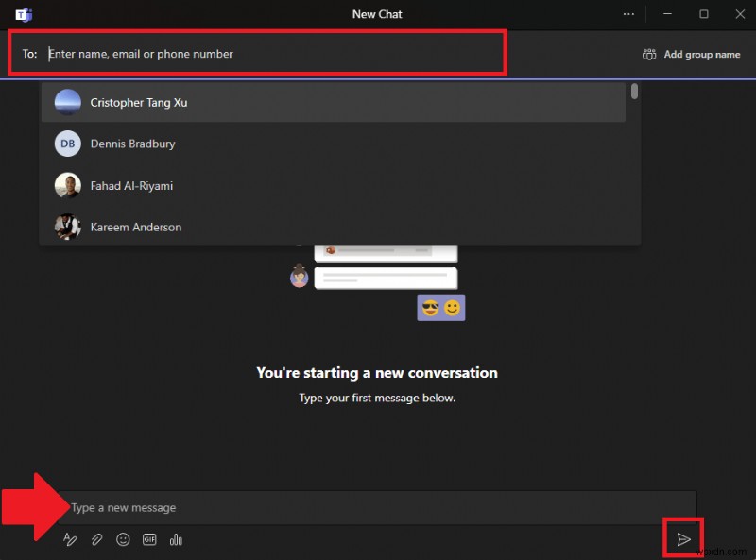Click the group people icon beside Add group name

(649, 54)
